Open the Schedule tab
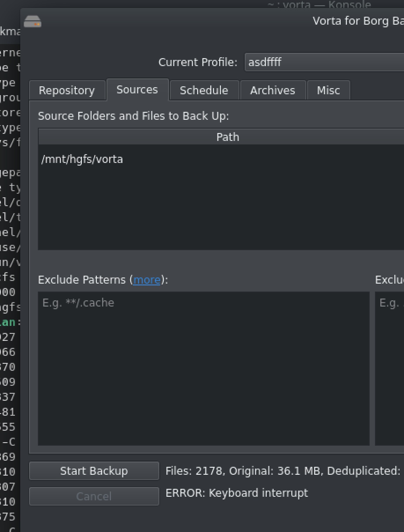 click(204, 90)
